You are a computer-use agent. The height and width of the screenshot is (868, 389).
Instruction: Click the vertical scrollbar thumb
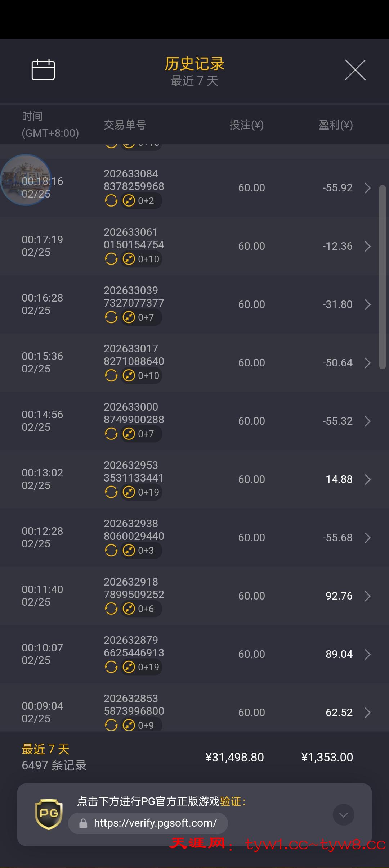pos(382,277)
